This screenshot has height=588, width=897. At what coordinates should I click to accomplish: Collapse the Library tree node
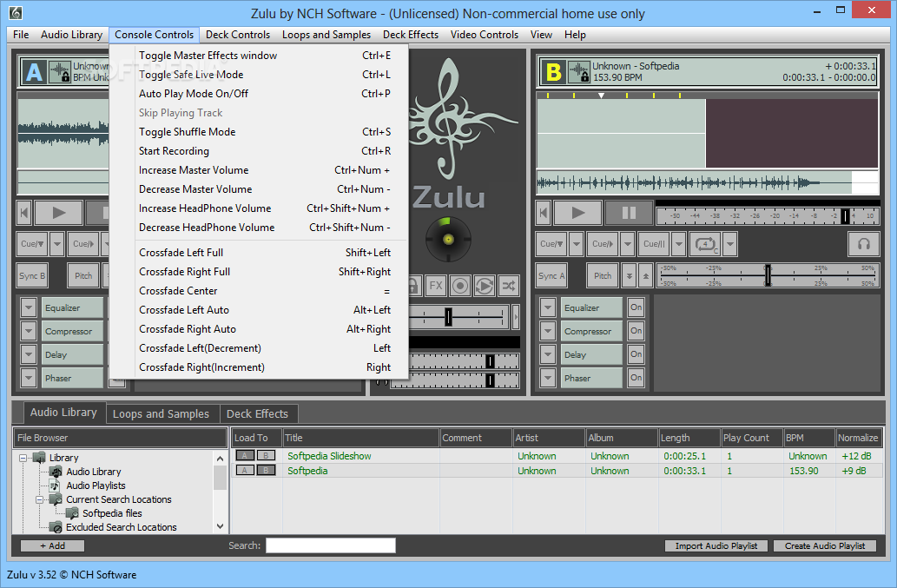coord(23,458)
